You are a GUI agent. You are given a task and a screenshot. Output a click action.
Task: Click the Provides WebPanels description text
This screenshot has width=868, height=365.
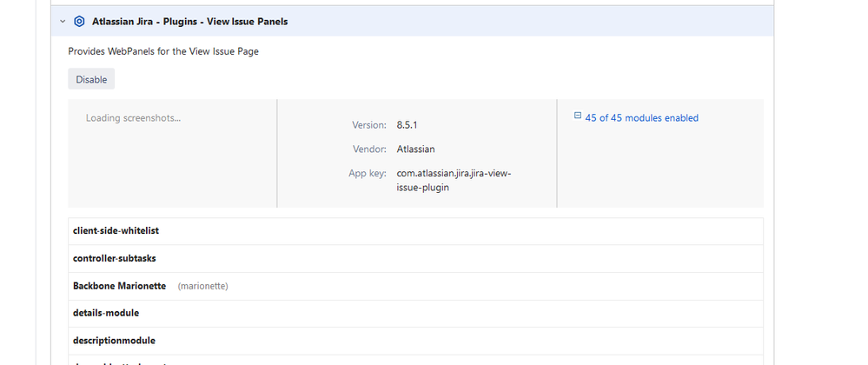[x=163, y=51]
